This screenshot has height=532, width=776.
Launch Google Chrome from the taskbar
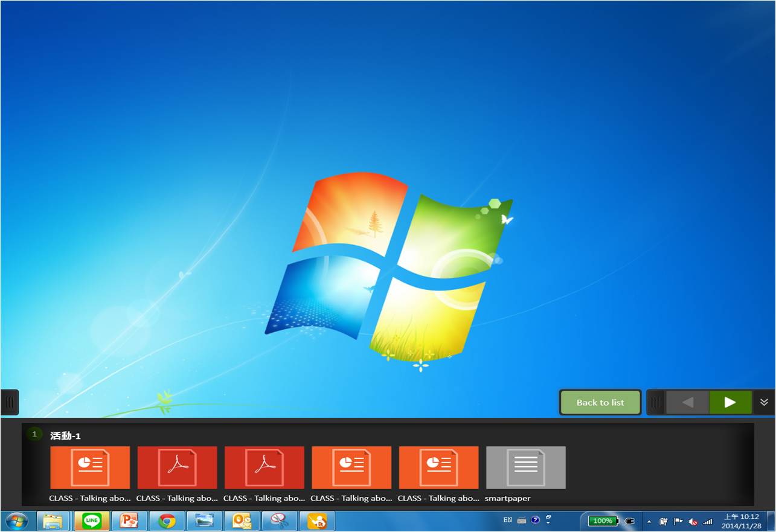click(167, 521)
